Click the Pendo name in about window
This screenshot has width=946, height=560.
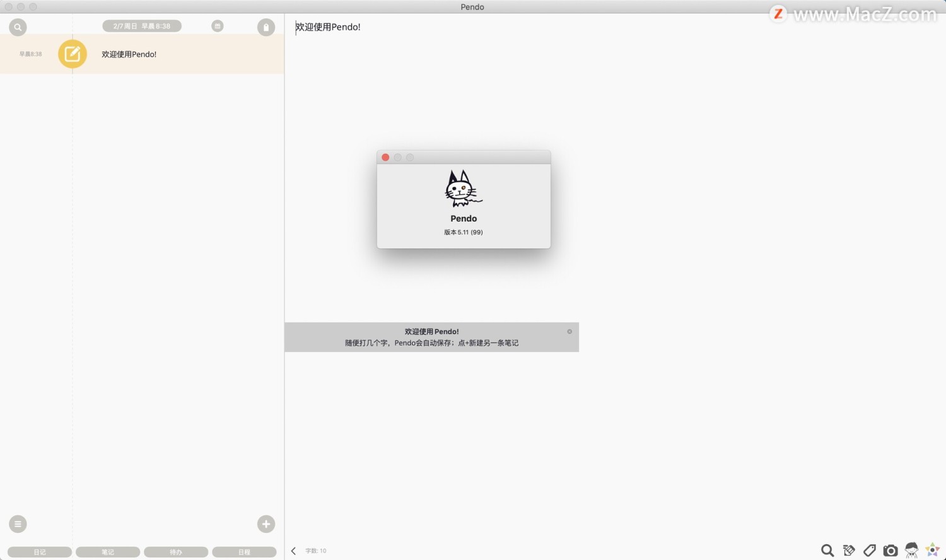(x=464, y=218)
